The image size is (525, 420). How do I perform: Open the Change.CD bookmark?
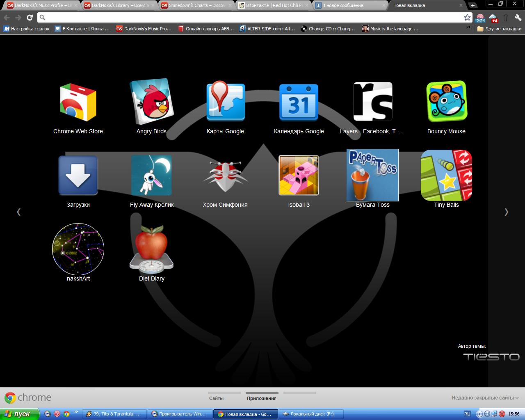[x=328, y=29]
